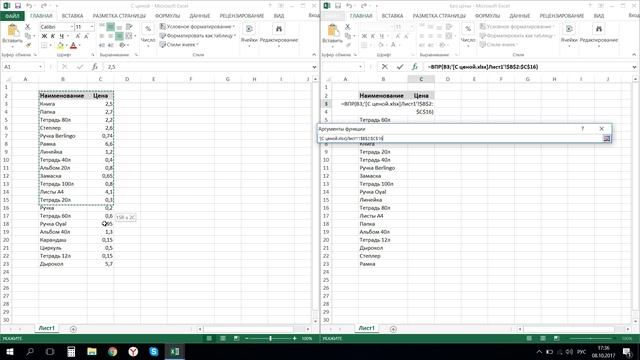640x360 pixels.
Task: Open Форматировать как таблицу dropdown, left window
Action: click(x=198, y=36)
